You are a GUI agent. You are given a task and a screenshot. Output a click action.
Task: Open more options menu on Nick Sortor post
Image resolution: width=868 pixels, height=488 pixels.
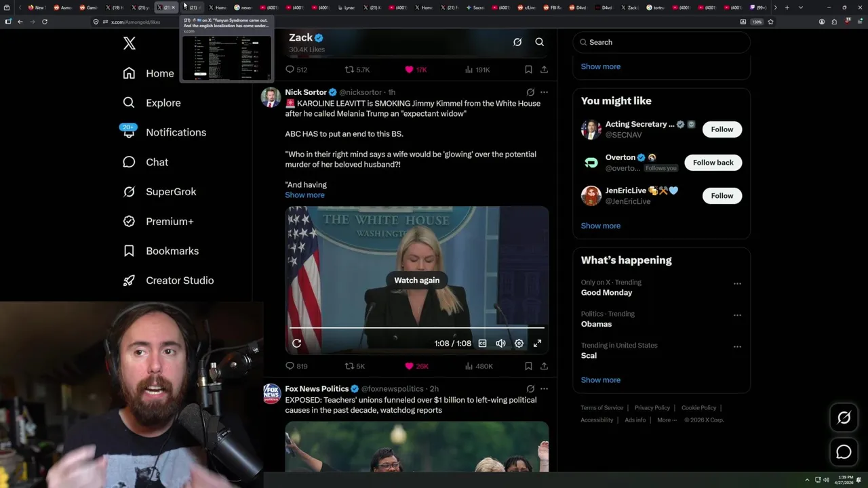544,92
